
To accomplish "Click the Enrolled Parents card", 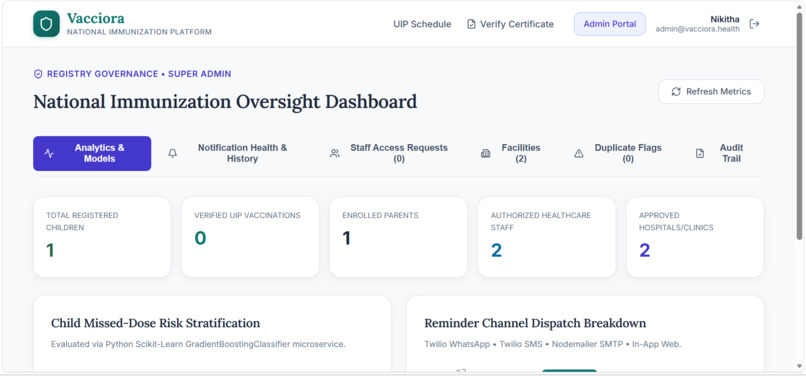I will (x=398, y=237).
